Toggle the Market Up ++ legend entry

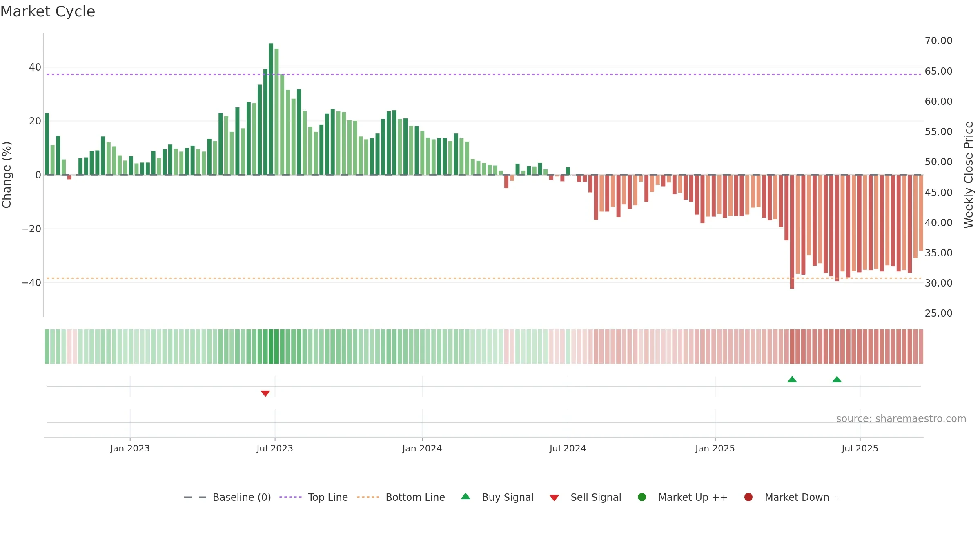[x=682, y=497]
